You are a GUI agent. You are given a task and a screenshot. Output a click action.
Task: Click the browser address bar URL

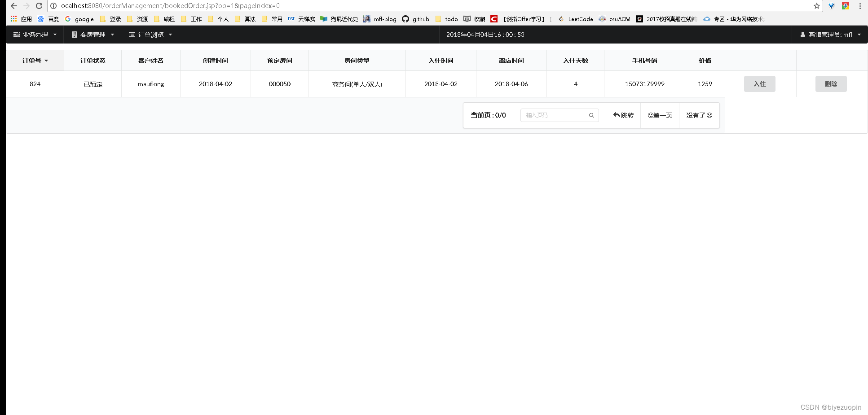point(169,6)
